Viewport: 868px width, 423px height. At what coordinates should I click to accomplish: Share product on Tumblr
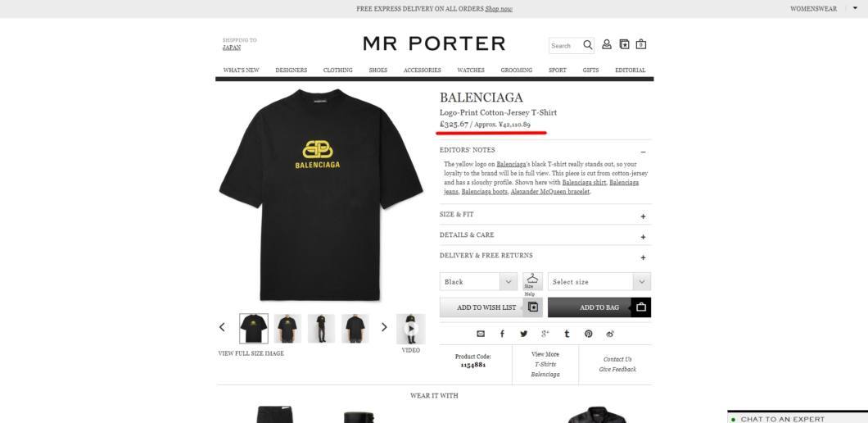click(x=567, y=334)
